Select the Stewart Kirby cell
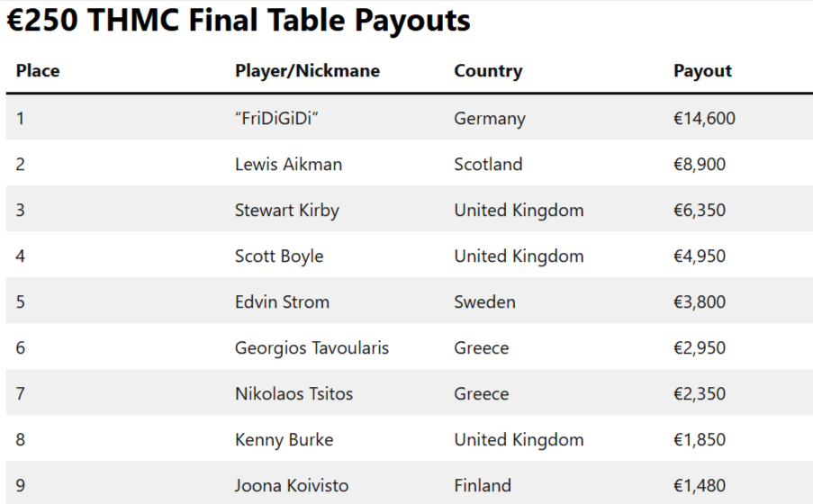Viewport: 813px width, 504px height. [287, 211]
